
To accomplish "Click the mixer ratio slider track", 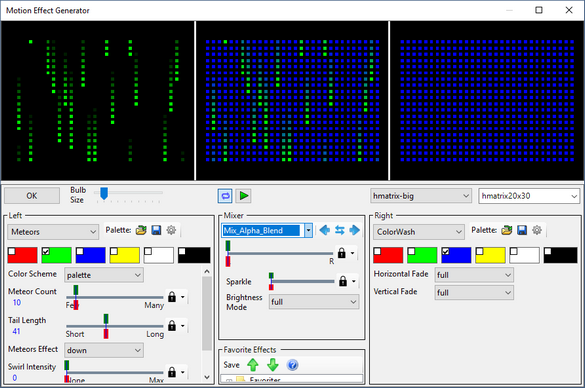I will [280, 253].
